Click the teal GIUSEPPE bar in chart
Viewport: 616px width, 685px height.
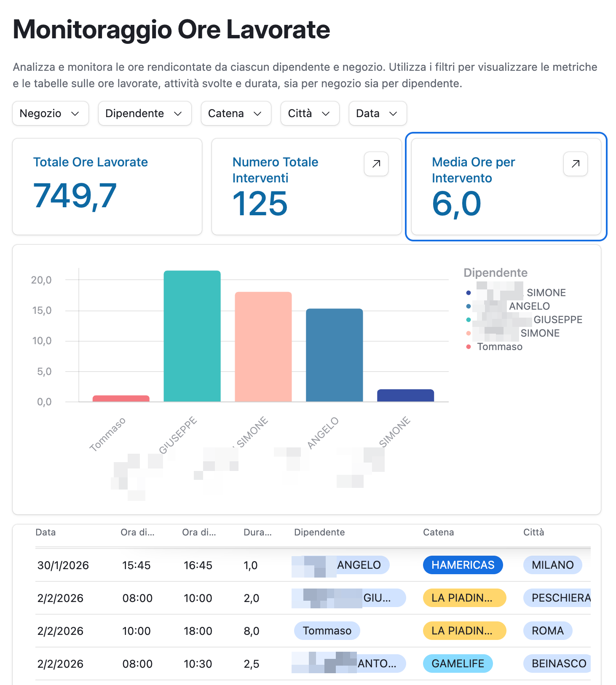(x=192, y=336)
